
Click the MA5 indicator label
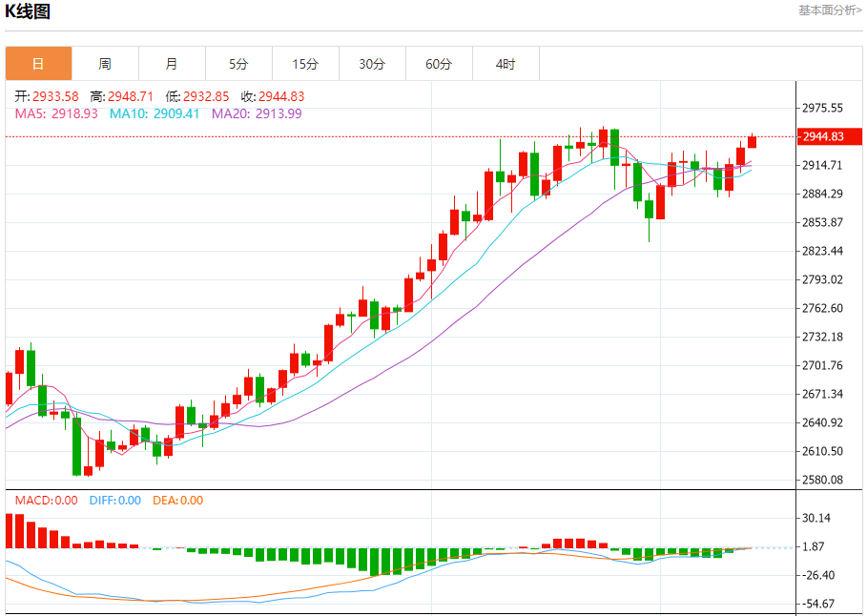(x=56, y=113)
